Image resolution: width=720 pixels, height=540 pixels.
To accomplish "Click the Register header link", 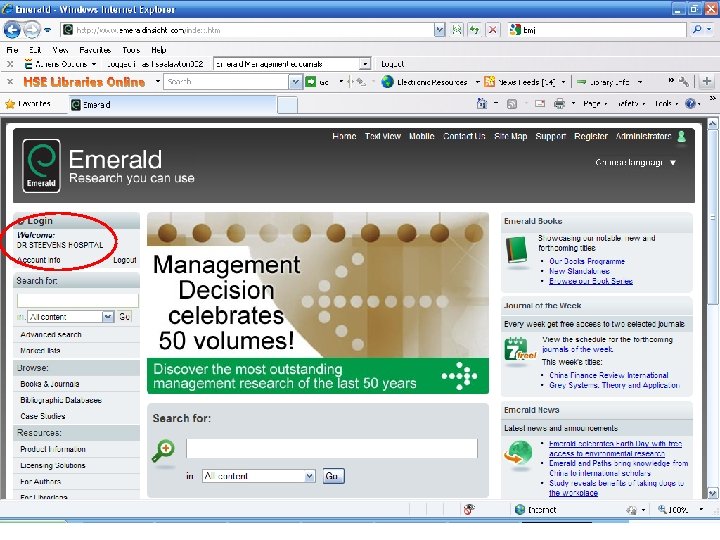I will click(x=591, y=136).
